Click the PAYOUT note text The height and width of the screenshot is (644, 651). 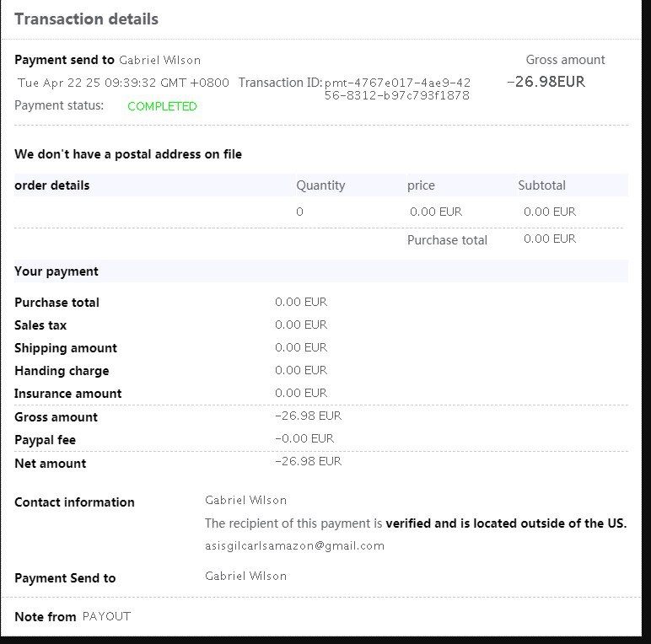[106, 617]
